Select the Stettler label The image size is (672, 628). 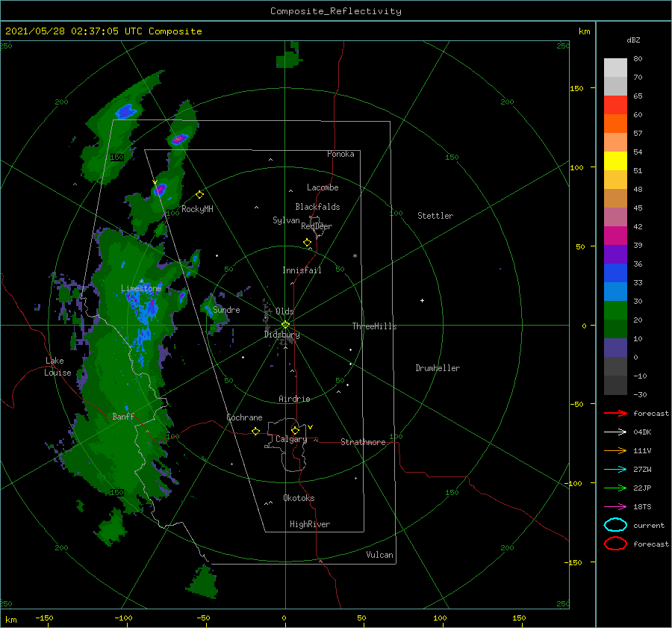(x=435, y=216)
